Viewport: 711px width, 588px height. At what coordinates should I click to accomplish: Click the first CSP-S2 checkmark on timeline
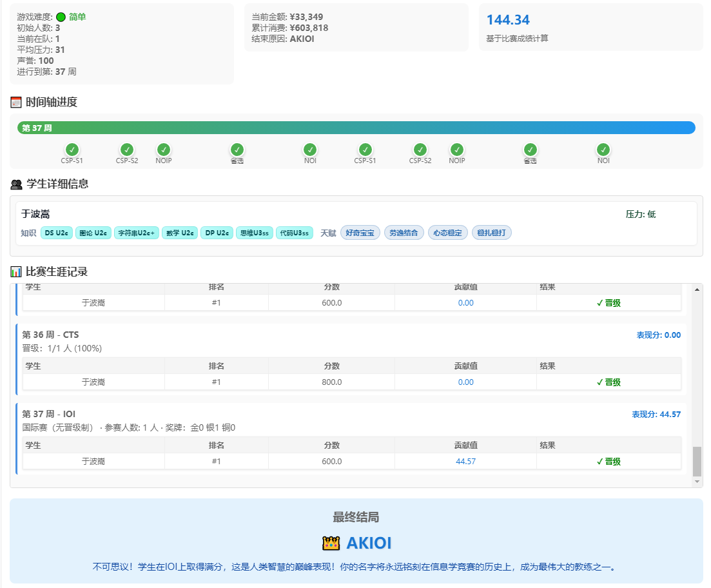(x=127, y=150)
